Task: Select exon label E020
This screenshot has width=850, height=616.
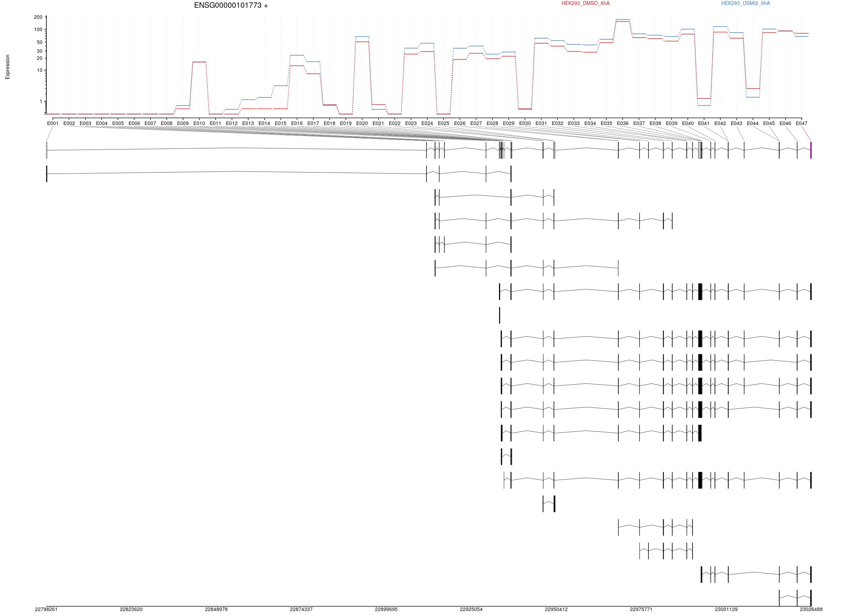Action: tap(362, 123)
